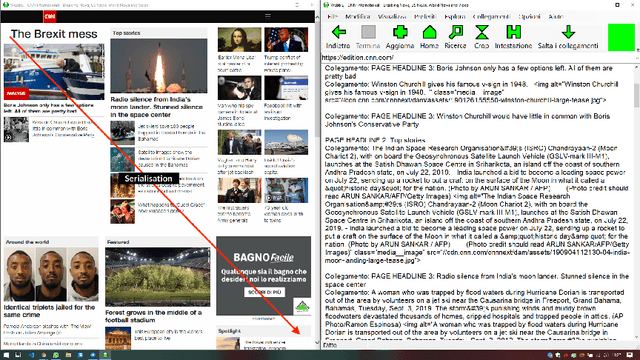Screen dimensions: 640x360
Task: Open 'Identical triplets jailed' headline
Action: pos(49,311)
